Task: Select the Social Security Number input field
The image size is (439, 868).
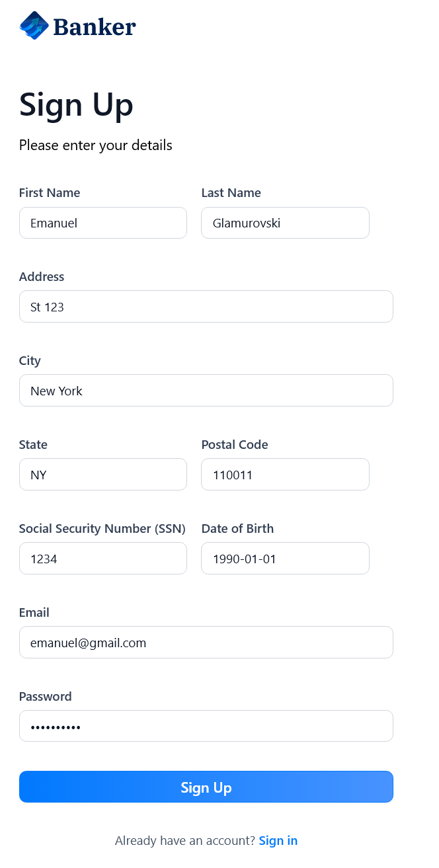Action: pyautogui.click(x=103, y=559)
